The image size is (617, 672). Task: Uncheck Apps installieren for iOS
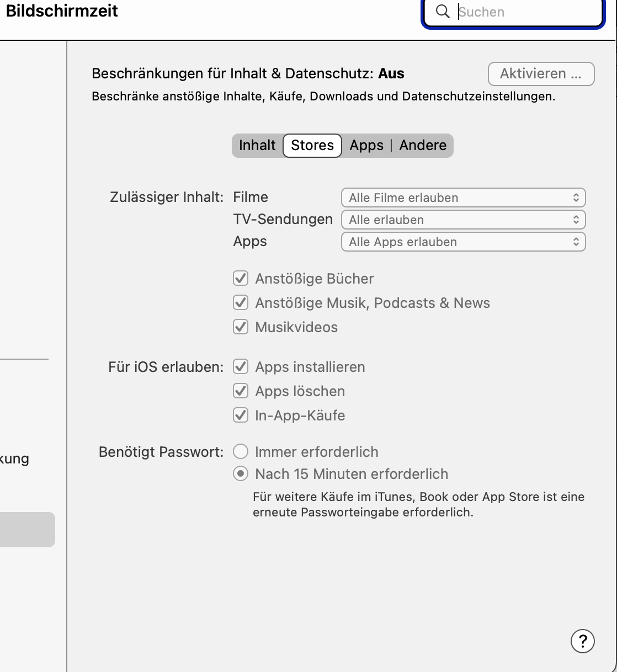[x=241, y=367]
